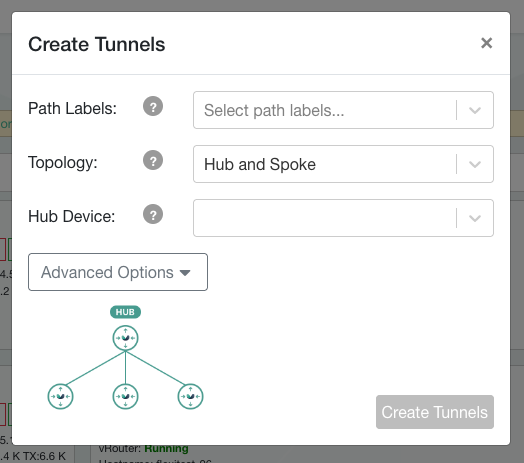Click the left spoke router icon
The height and width of the screenshot is (463, 524).
(60, 396)
